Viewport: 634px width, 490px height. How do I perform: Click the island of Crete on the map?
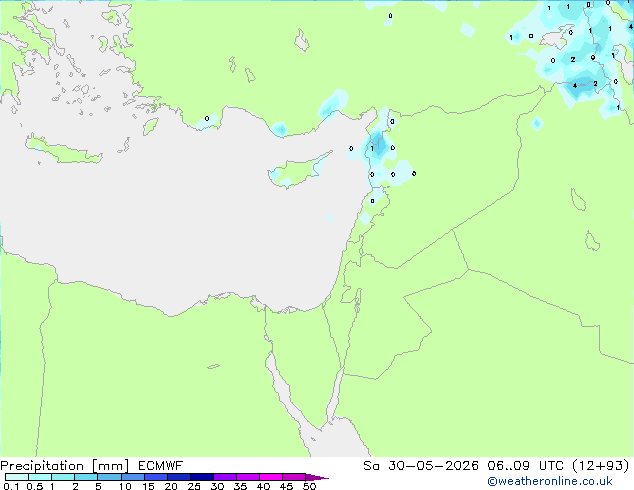63,150
